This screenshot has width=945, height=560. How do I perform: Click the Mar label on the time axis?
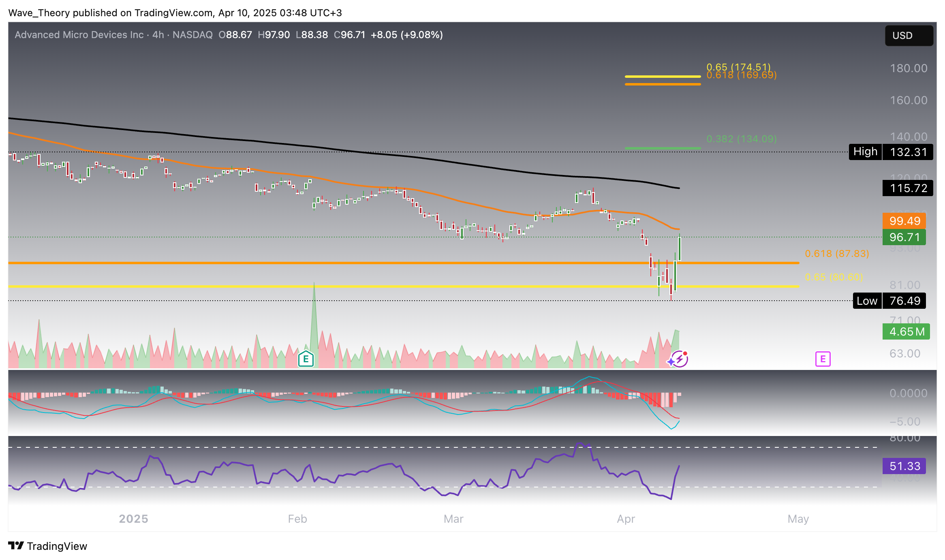(x=453, y=519)
